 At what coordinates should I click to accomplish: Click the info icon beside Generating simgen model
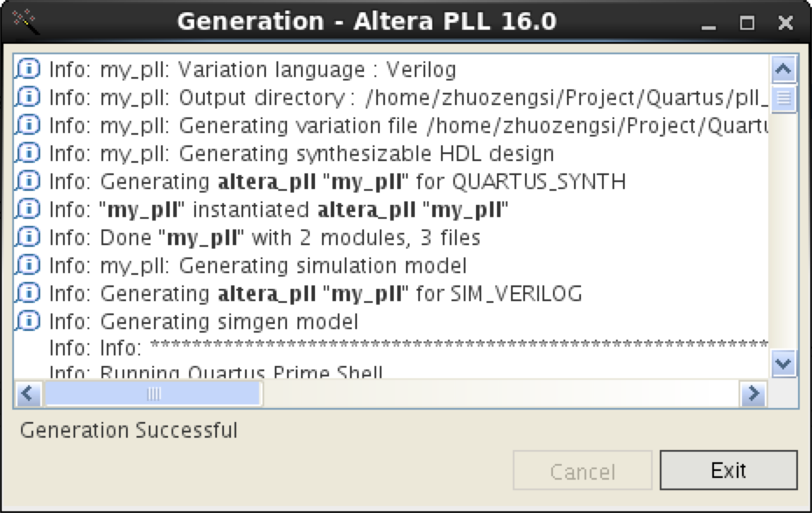click(27, 320)
